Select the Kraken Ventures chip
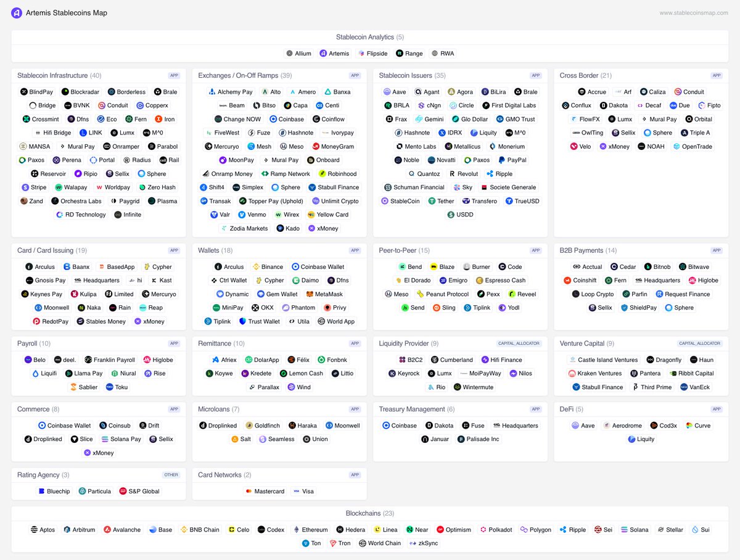This screenshot has height=560, width=740. [x=595, y=374]
